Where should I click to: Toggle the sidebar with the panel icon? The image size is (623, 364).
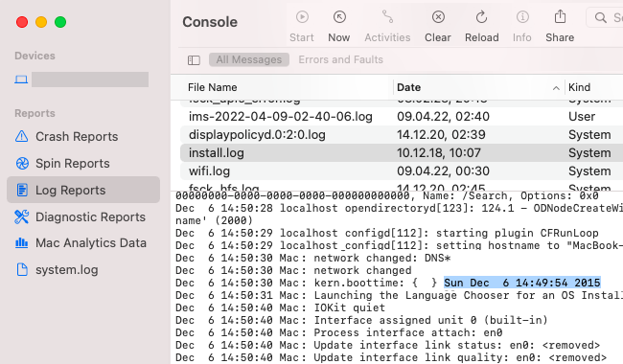pos(194,60)
